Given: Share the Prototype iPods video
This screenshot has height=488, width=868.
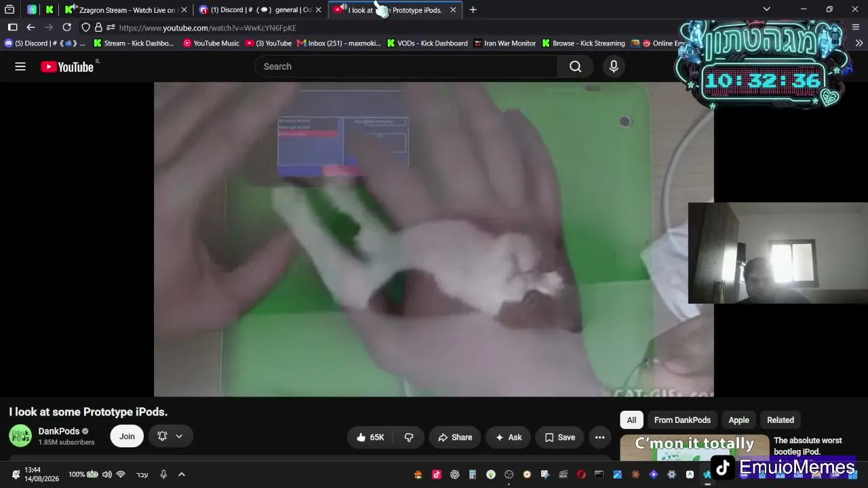Looking at the screenshot, I should tap(455, 437).
